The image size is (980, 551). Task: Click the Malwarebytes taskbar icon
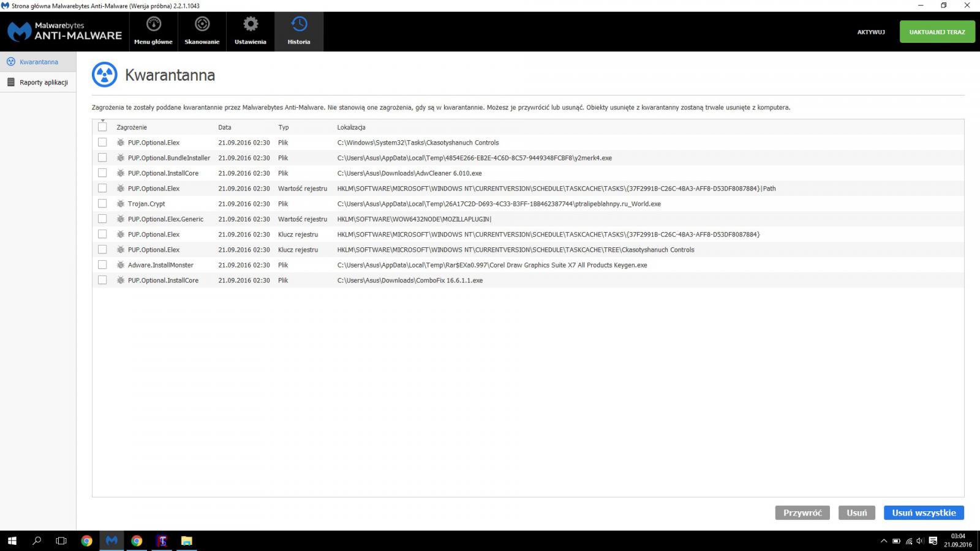point(111,541)
